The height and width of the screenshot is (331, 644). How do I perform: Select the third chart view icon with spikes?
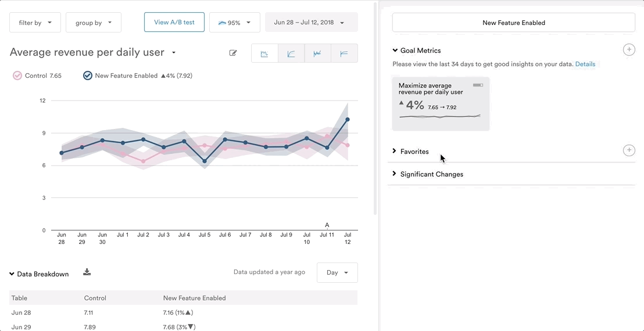[x=317, y=53]
